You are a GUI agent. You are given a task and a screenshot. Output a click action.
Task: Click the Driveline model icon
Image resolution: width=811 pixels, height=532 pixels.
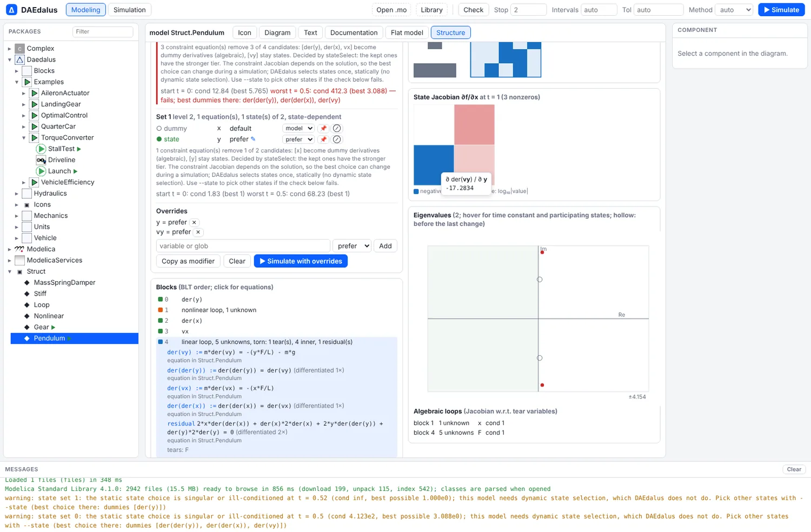(41, 160)
